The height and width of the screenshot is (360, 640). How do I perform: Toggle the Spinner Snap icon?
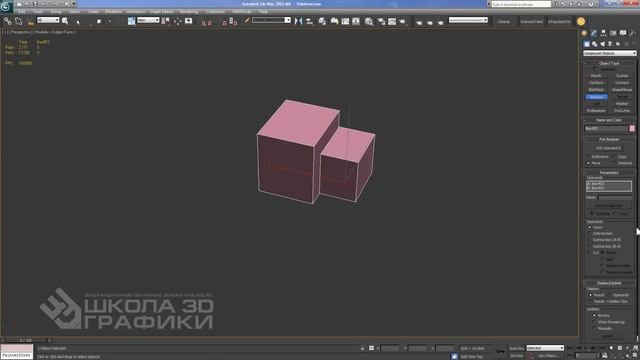233,21
